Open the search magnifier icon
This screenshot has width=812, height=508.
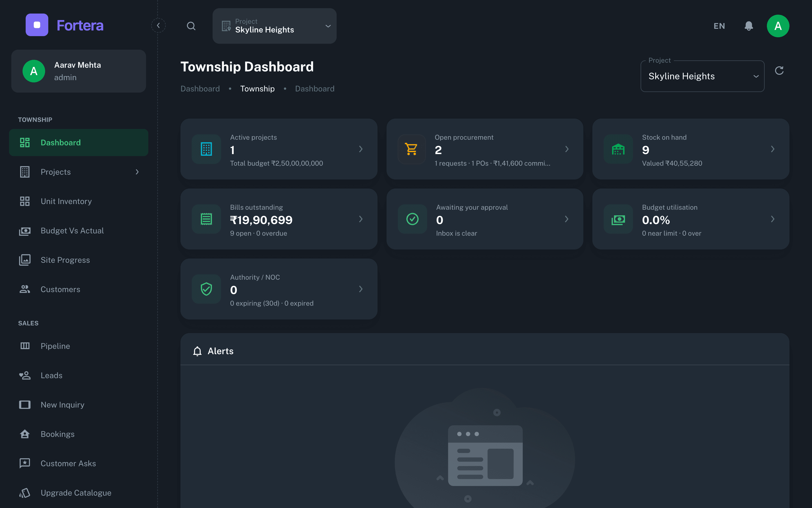[191, 26]
